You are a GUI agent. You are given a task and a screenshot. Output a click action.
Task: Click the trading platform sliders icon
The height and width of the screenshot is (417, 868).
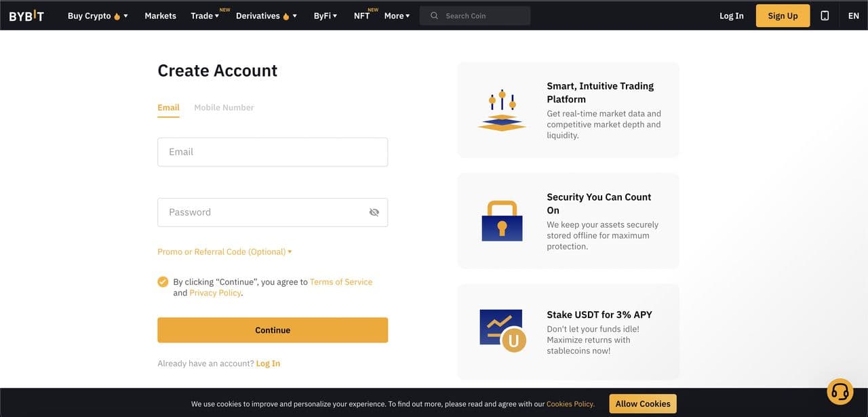[x=502, y=110]
